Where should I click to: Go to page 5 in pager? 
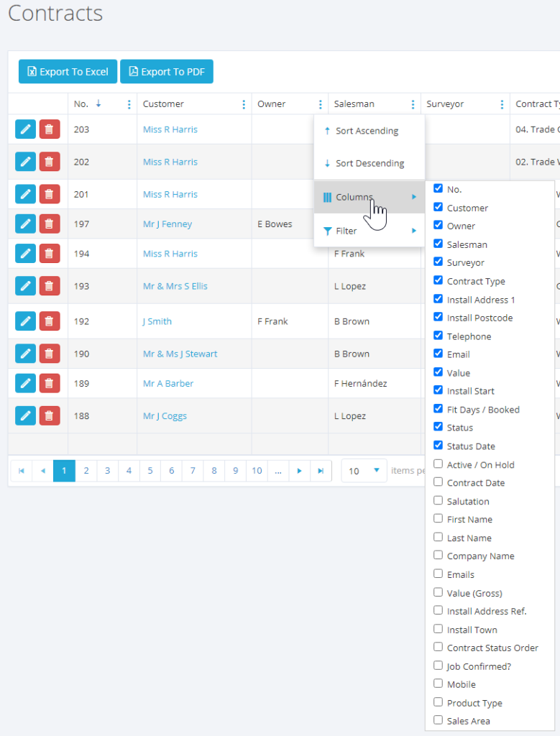[150, 471]
